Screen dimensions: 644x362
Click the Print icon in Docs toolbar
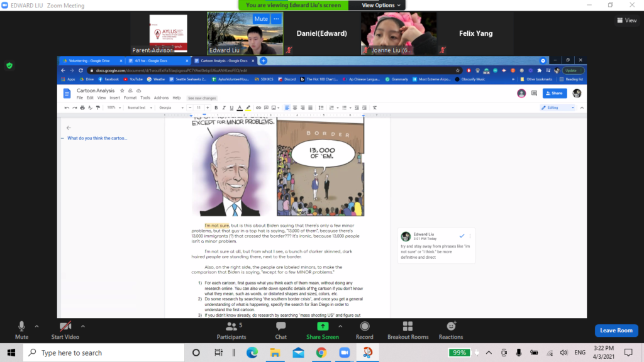coord(82,107)
